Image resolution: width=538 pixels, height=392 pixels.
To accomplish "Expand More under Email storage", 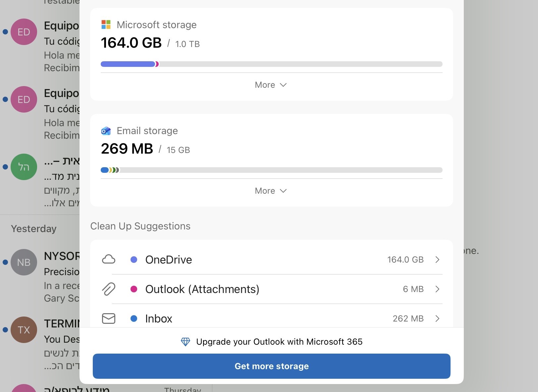I will click(271, 191).
